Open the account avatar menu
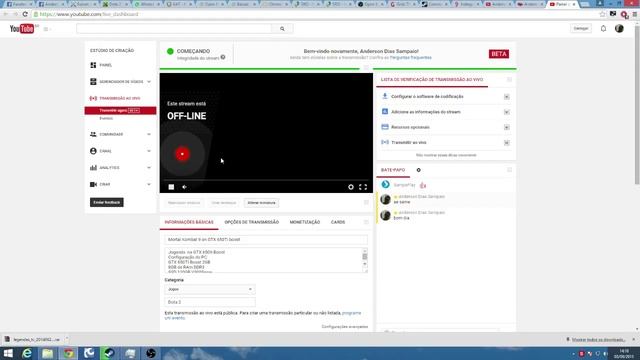This screenshot has height=360, width=640. pos(619,29)
